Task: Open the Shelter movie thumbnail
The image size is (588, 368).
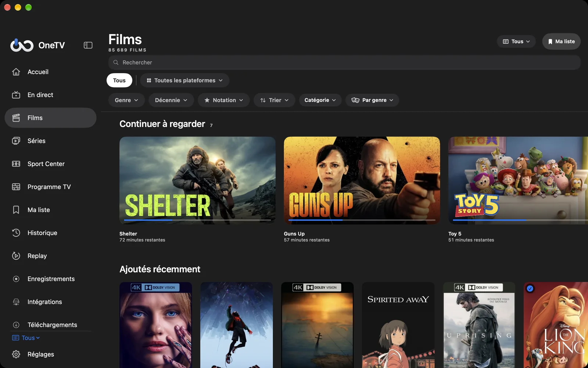Action: (x=197, y=180)
